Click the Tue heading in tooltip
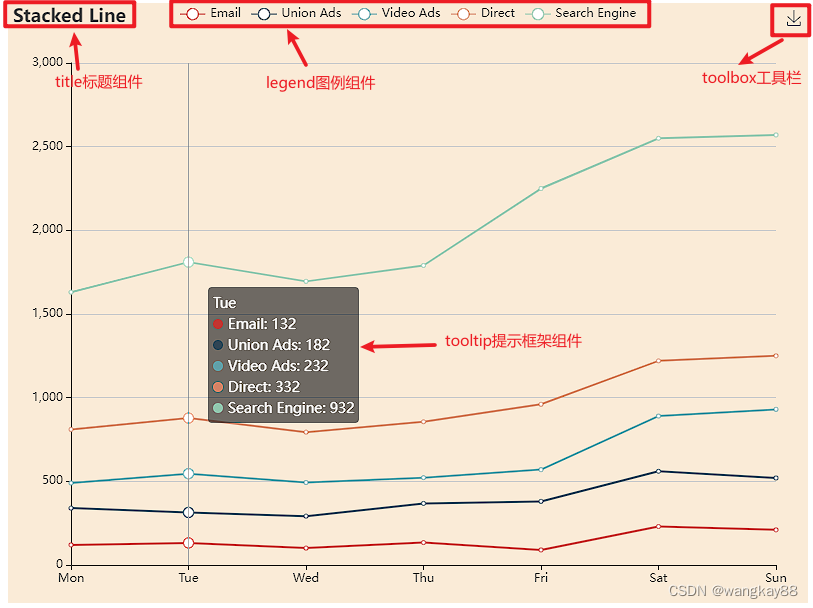Screen dimensions: 813x608 click(225, 303)
